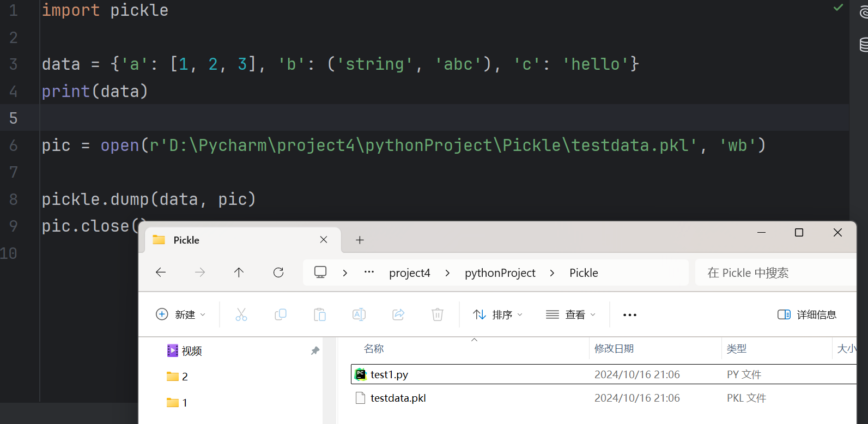Screen dimensions: 868x424
Task: Click the 在 Pickle 中搜索 search box
Action: tap(776, 272)
